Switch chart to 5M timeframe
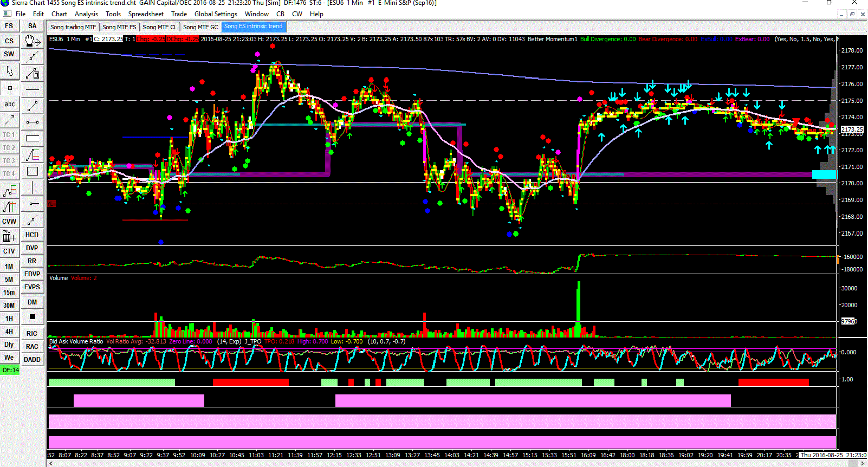868x467 pixels. click(x=9, y=280)
